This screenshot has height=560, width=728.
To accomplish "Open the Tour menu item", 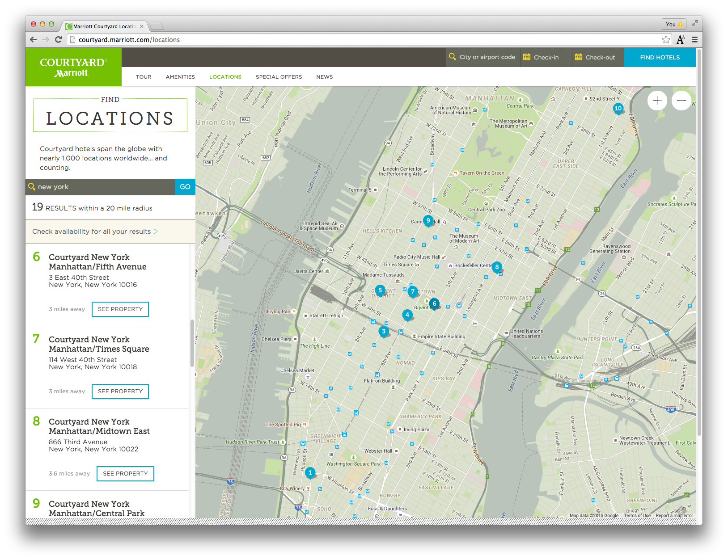I will tap(144, 77).
